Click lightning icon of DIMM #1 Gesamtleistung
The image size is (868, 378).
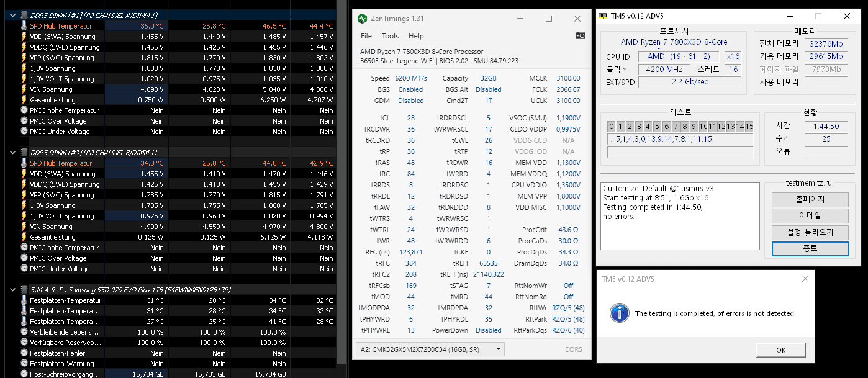[24, 100]
